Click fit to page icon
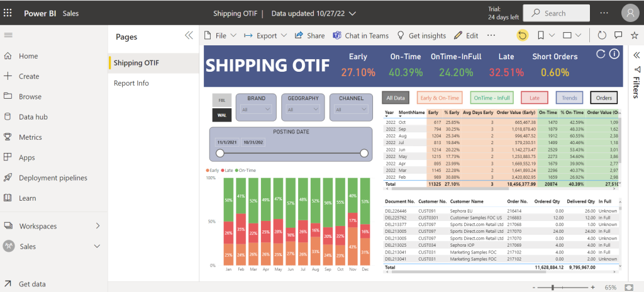 (x=629, y=287)
